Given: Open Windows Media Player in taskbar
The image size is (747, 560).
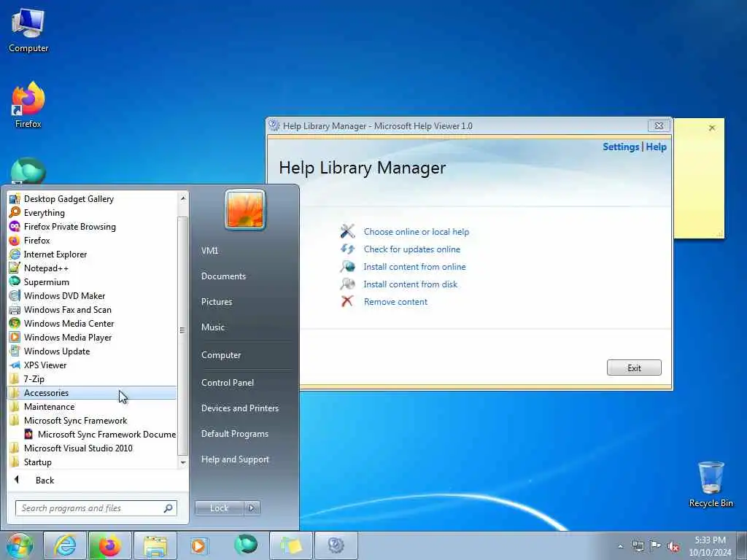Looking at the screenshot, I should tap(198, 545).
